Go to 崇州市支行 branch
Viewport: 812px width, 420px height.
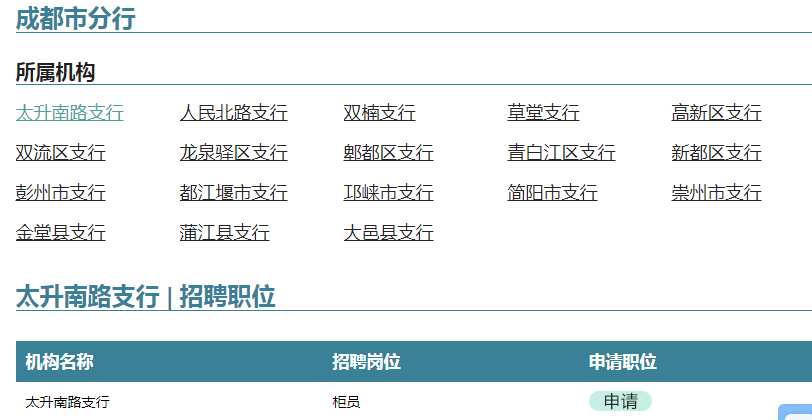[716, 193]
